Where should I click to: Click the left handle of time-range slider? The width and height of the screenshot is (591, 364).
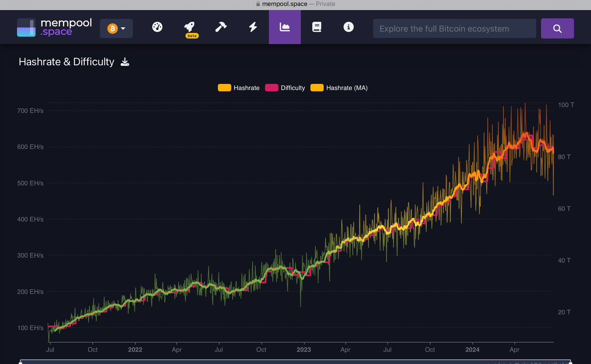tap(20, 362)
